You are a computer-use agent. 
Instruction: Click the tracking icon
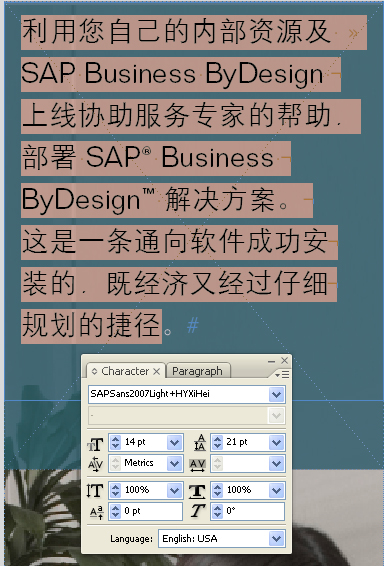[x=197, y=465]
